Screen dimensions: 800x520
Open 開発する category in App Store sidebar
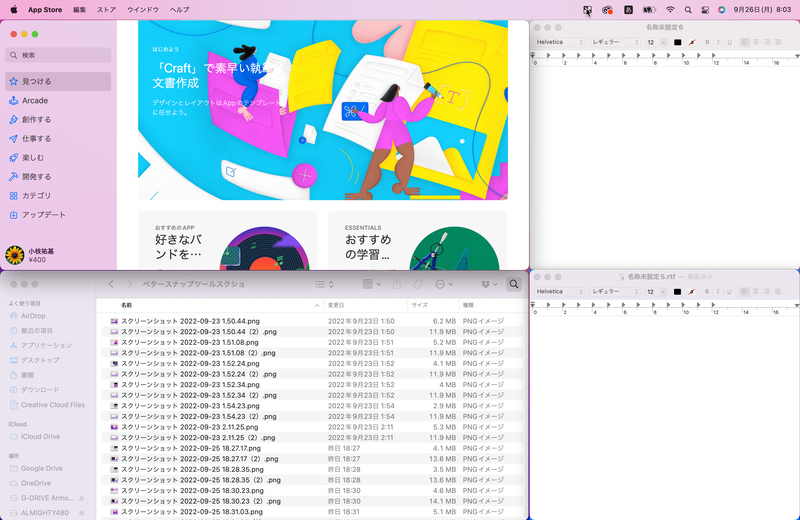(x=58, y=177)
